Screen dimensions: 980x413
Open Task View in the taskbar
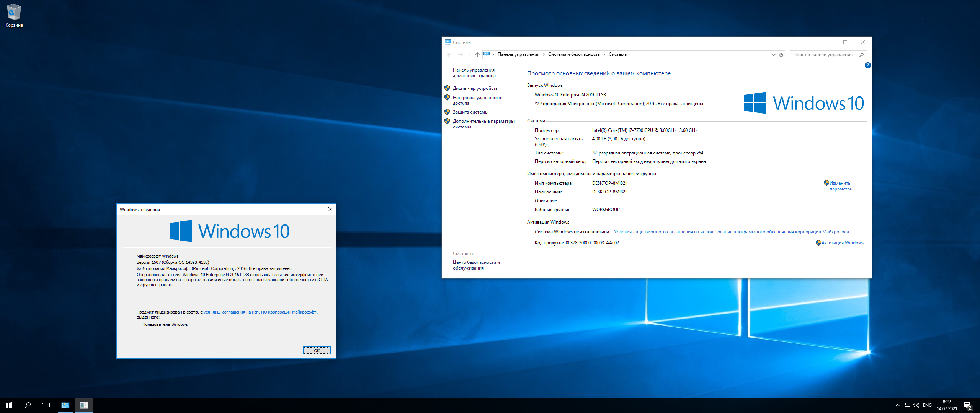[46, 405]
